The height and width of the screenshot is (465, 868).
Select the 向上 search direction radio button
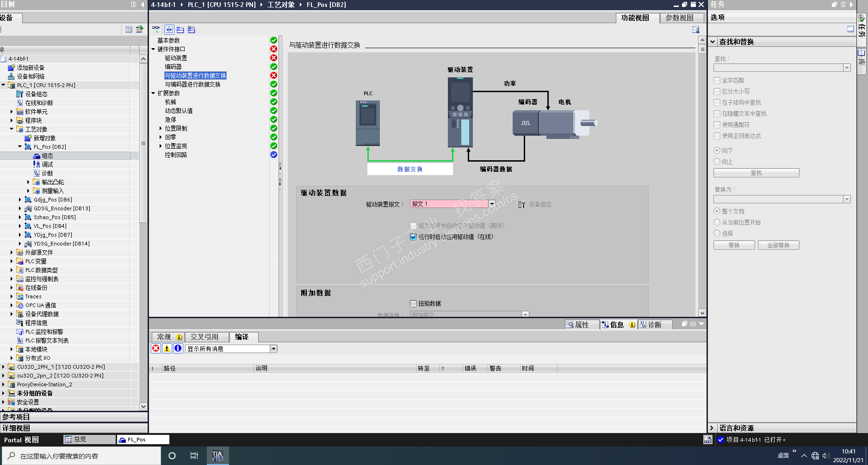(x=717, y=162)
